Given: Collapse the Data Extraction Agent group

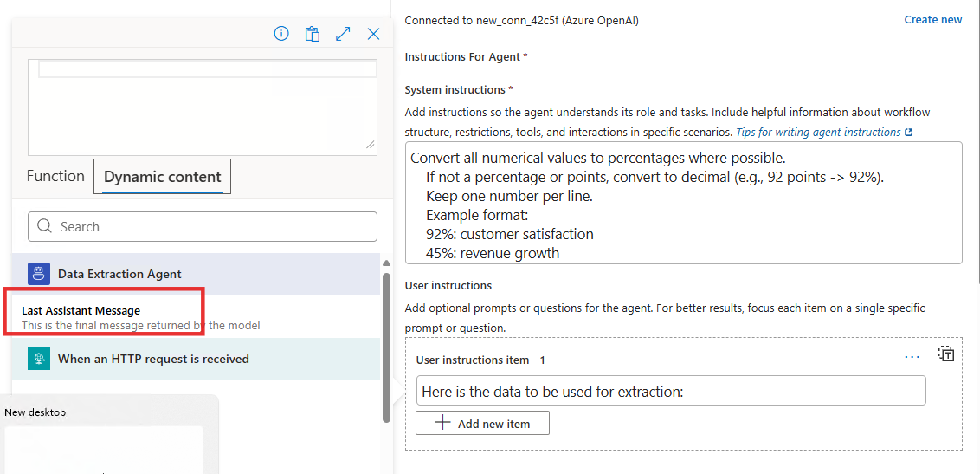Looking at the screenshot, I should pos(196,274).
